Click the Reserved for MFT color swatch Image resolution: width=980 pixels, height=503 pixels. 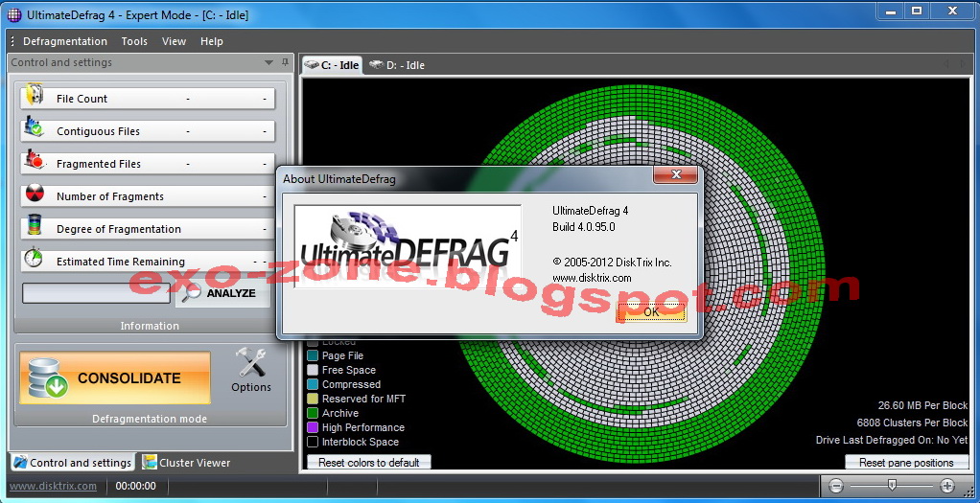(x=313, y=399)
